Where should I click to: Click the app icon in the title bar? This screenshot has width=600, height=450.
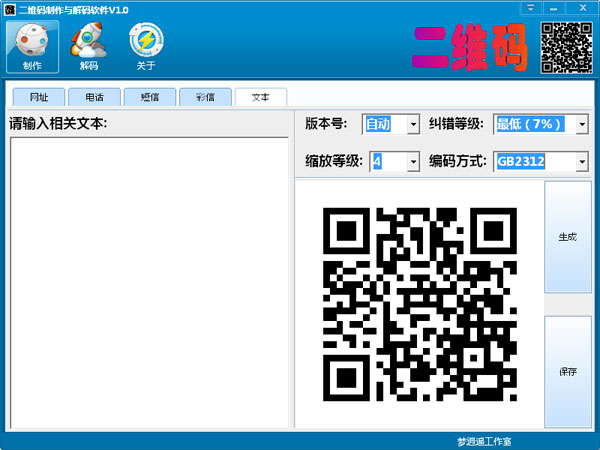click(9, 10)
